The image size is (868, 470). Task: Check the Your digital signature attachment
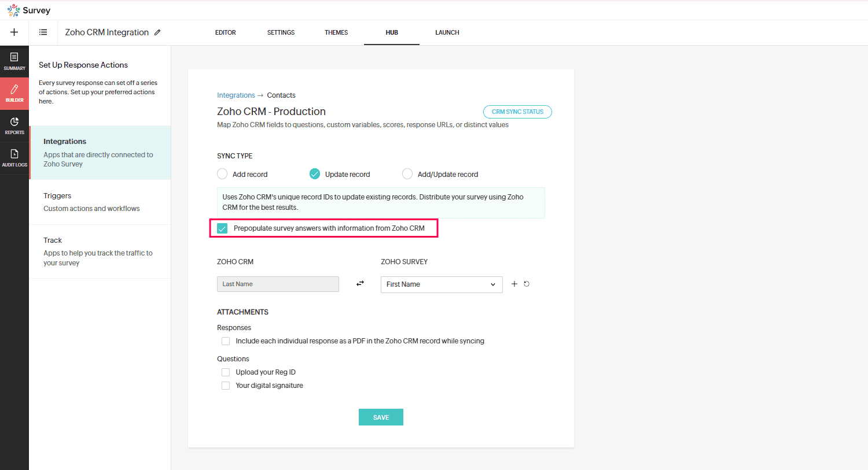[226, 386]
